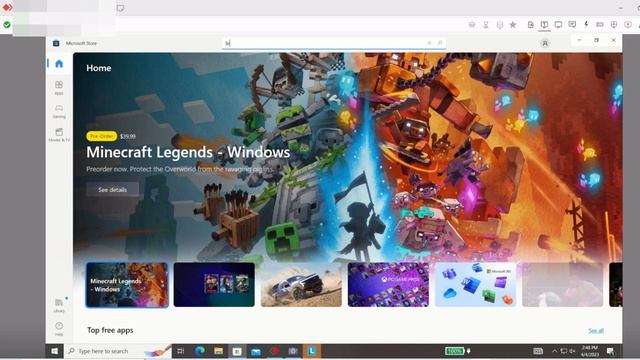
Task: Click the Pre-Order badge
Action: pyautogui.click(x=102, y=136)
